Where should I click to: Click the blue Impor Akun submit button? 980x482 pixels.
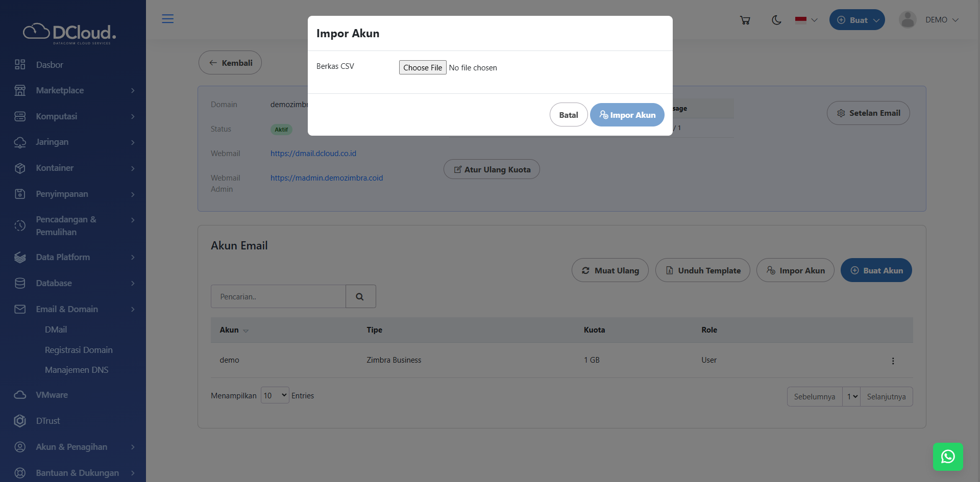[627, 115]
